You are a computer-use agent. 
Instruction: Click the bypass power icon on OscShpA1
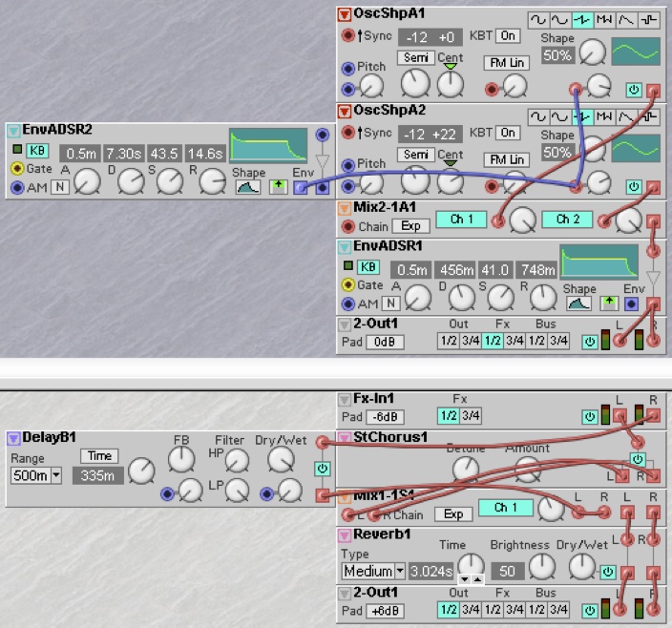coord(633,90)
